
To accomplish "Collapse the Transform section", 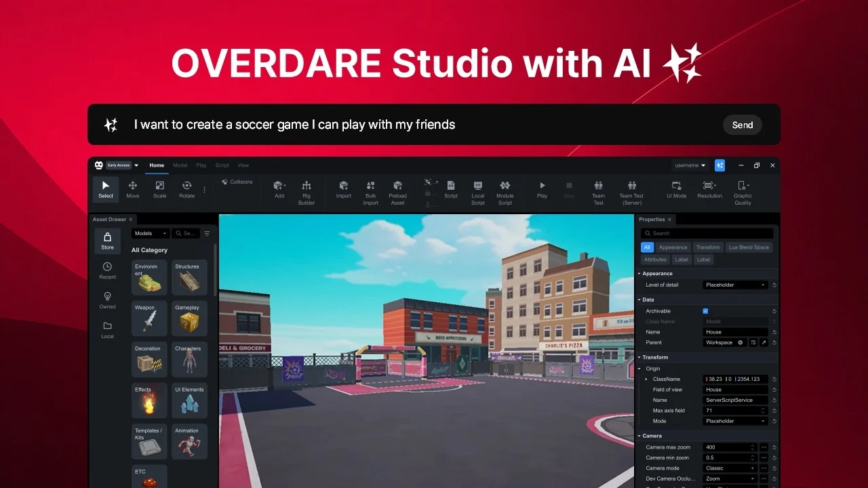I will pyautogui.click(x=639, y=357).
